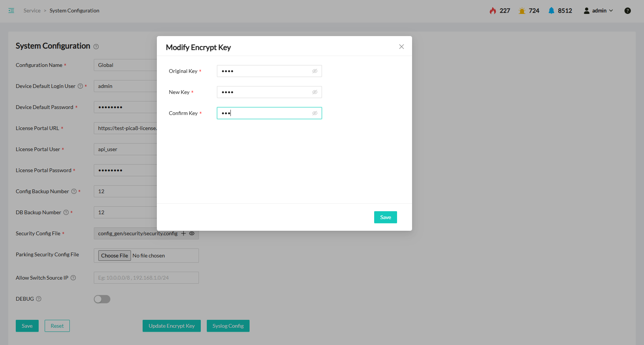644x345 pixels.
Task: Click help icon next to System Configuration title
Action: coord(96,47)
